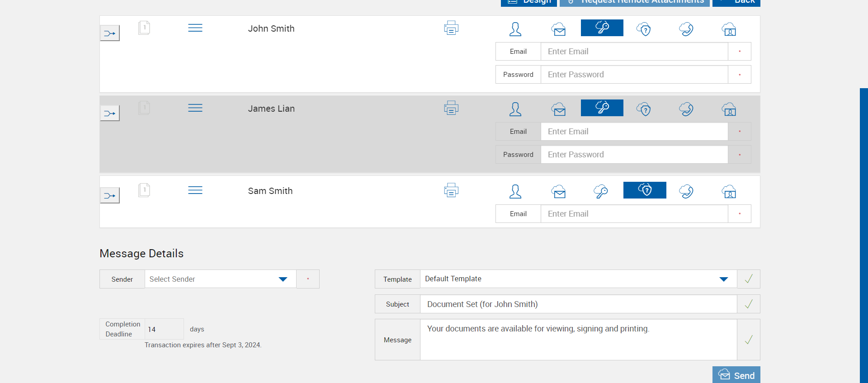Viewport: 868px width, 383px height.
Task: Select the shield question icon for John Smith
Action: [644, 29]
